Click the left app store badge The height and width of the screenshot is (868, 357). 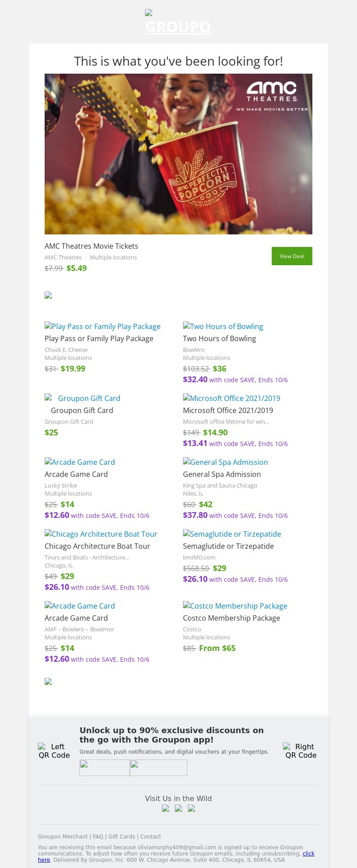(x=104, y=768)
